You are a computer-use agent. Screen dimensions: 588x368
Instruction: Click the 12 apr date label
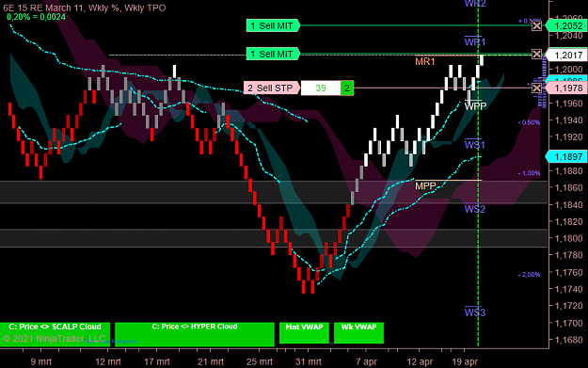[x=420, y=362]
